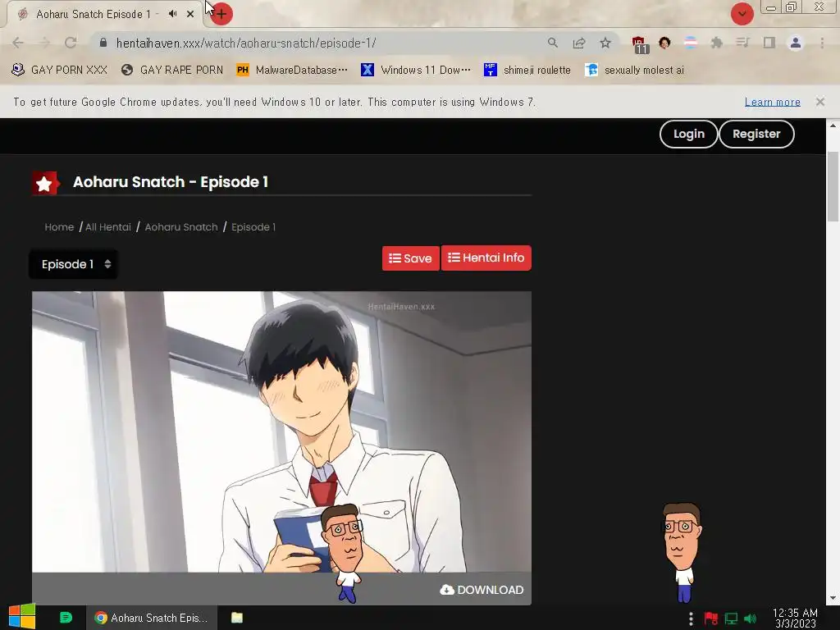Select the Chrome Aoharu Snatch taskbar item
This screenshot has height=630, width=840.
coord(152,618)
